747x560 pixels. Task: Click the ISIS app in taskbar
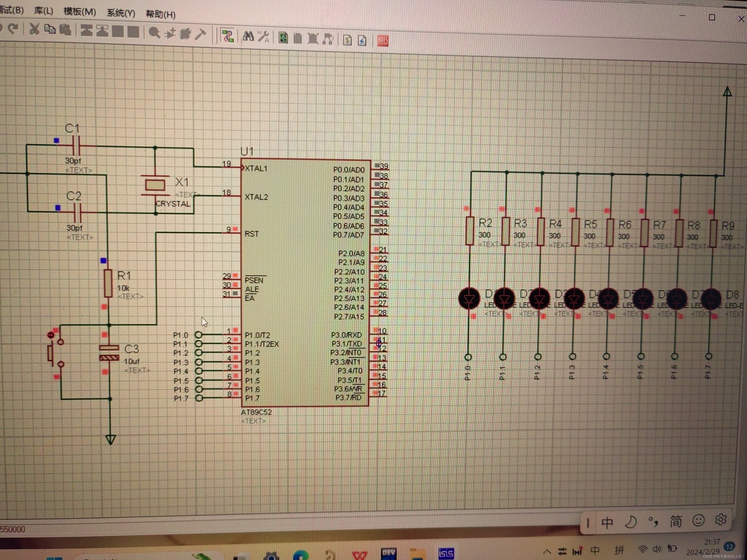[446, 553]
